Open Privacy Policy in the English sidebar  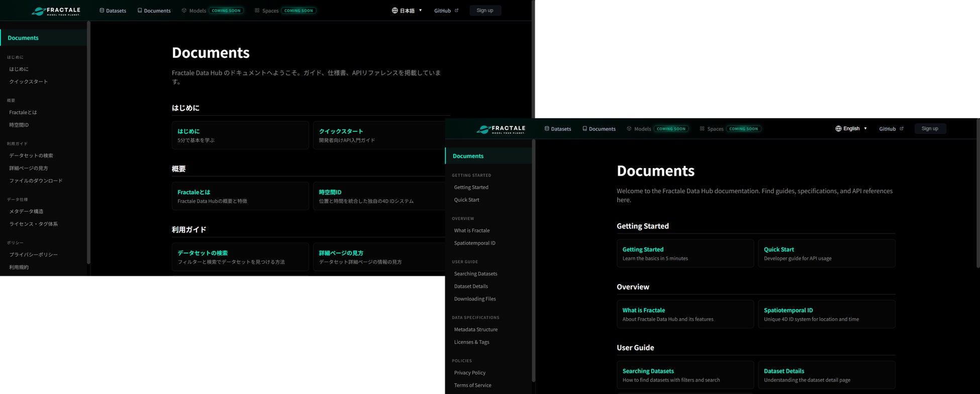tap(470, 373)
